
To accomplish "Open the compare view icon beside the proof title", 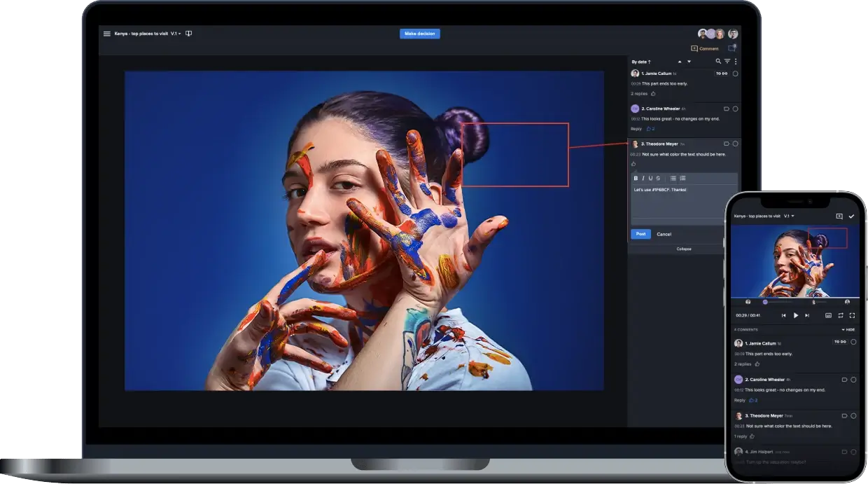I will [x=188, y=33].
